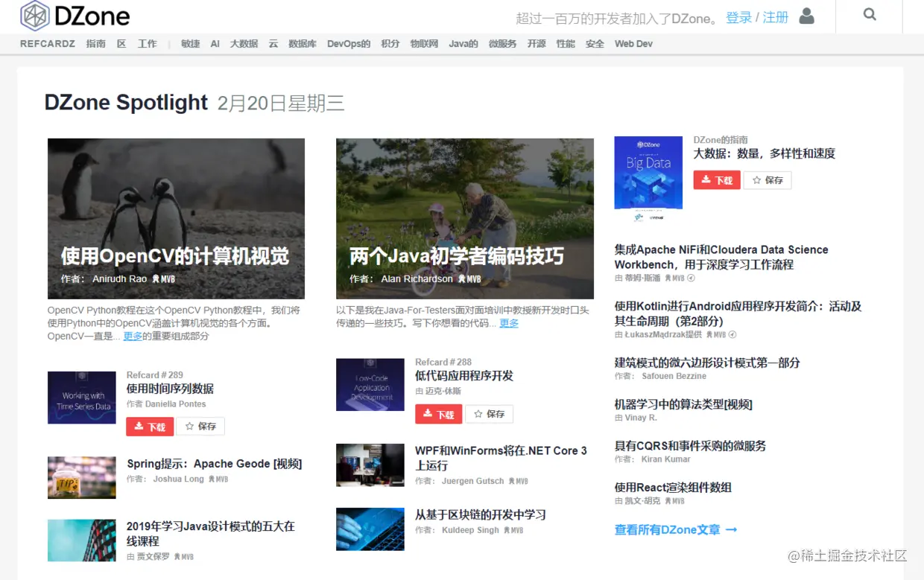Click the search magnifier icon
Image resolution: width=924 pixels, height=580 pixels.
(x=870, y=14)
